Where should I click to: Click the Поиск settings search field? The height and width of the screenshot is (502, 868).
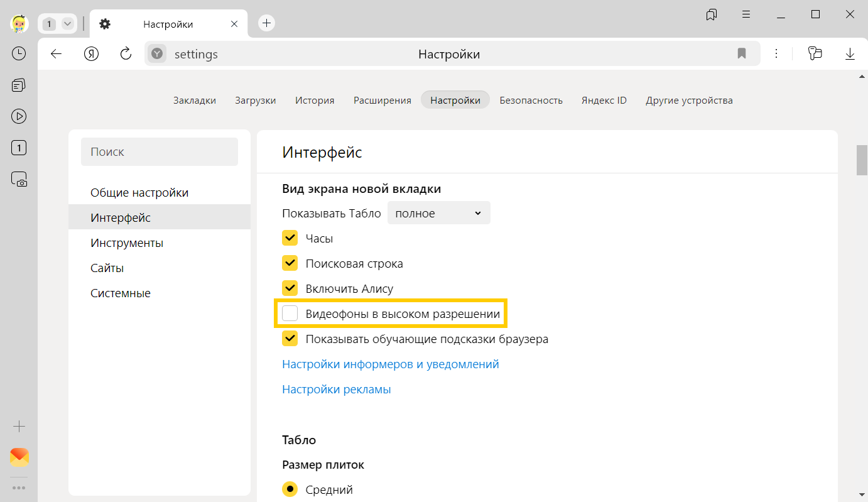160,151
